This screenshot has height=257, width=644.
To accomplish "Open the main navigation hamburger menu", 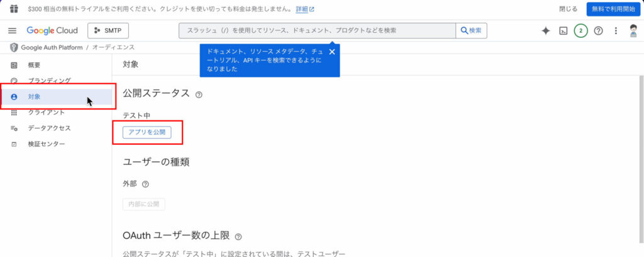I will coord(13,30).
